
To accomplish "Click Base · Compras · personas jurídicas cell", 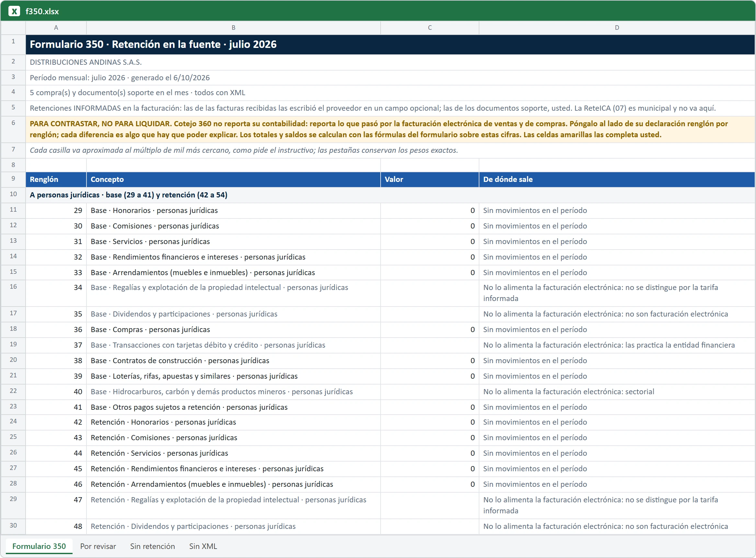I will tap(234, 330).
